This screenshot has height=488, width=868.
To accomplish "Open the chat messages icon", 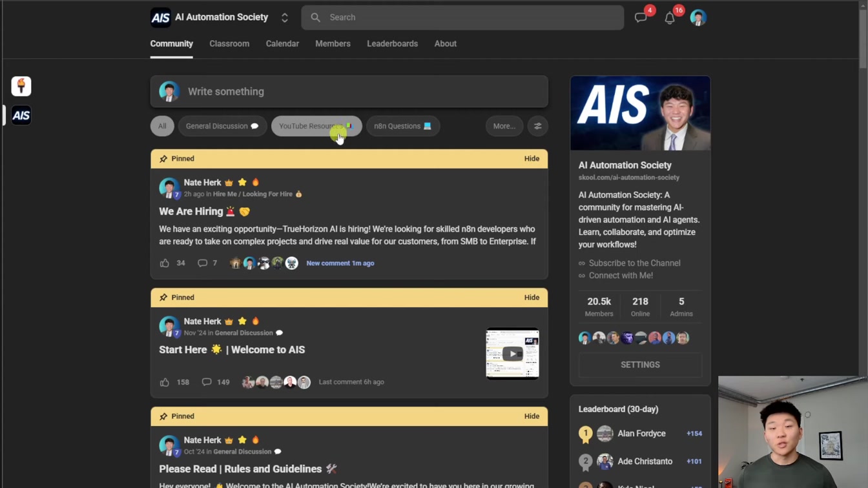I will coord(641,17).
